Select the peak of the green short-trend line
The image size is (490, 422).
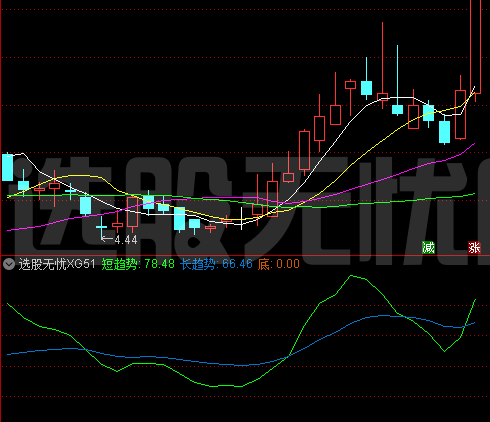tap(351, 276)
